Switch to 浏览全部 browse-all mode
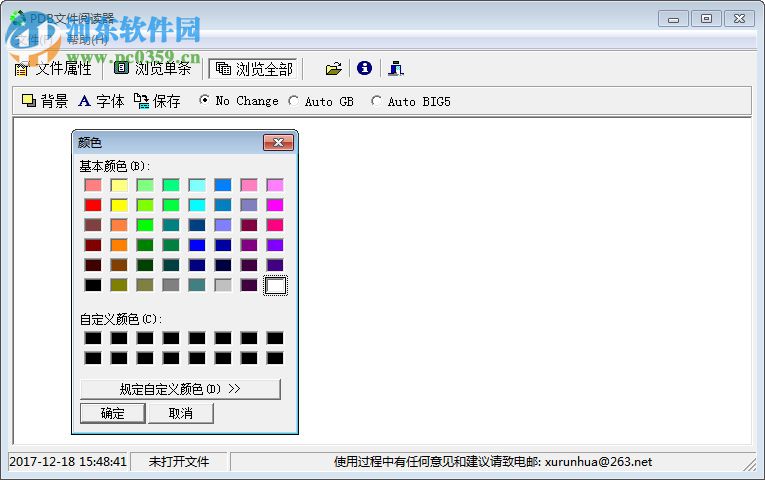 coord(254,69)
